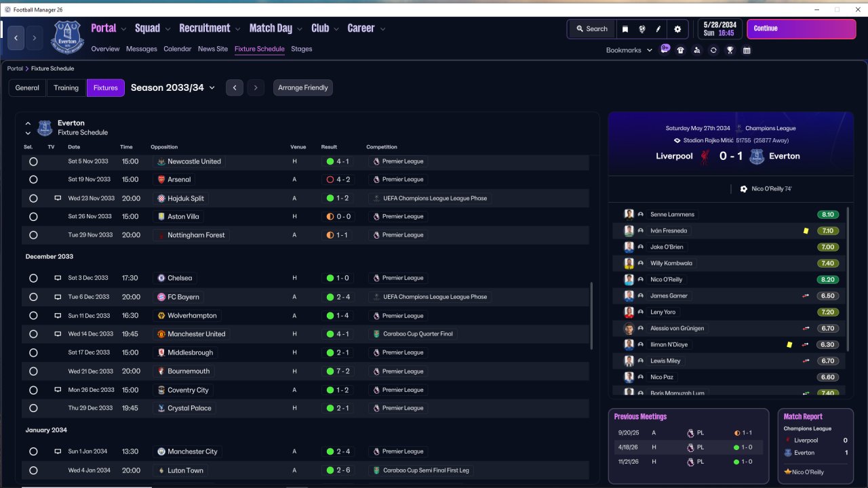Open the Stages sub-tab

[302, 49]
